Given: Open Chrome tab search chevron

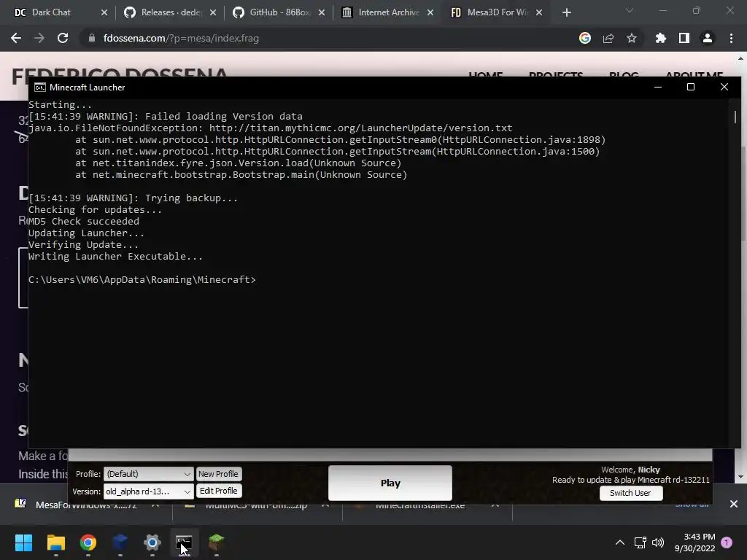Looking at the screenshot, I should [x=630, y=10].
